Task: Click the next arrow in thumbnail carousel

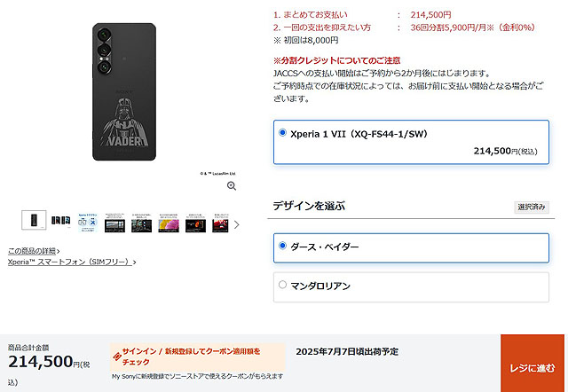Action: click(x=237, y=224)
